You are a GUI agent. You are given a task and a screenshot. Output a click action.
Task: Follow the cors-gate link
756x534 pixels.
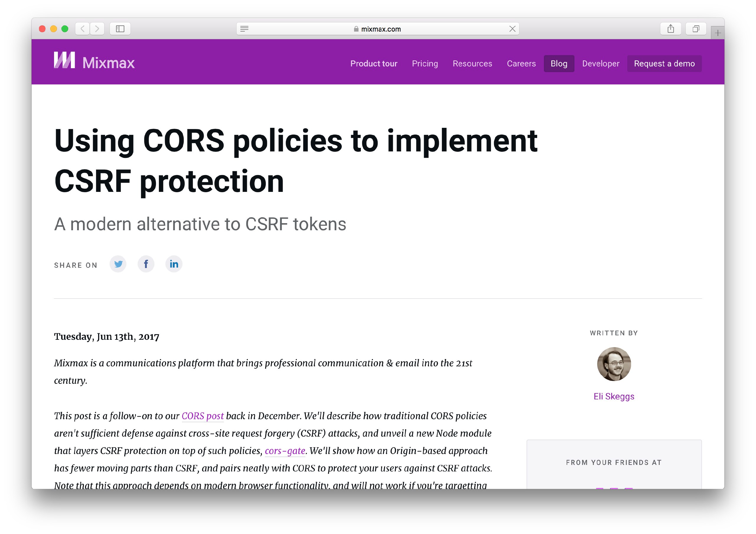pyautogui.click(x=285, y=451)
